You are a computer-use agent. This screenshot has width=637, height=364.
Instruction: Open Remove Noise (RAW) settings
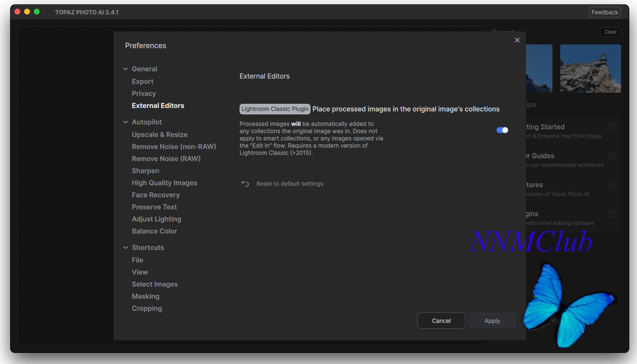tap(166, 159)
